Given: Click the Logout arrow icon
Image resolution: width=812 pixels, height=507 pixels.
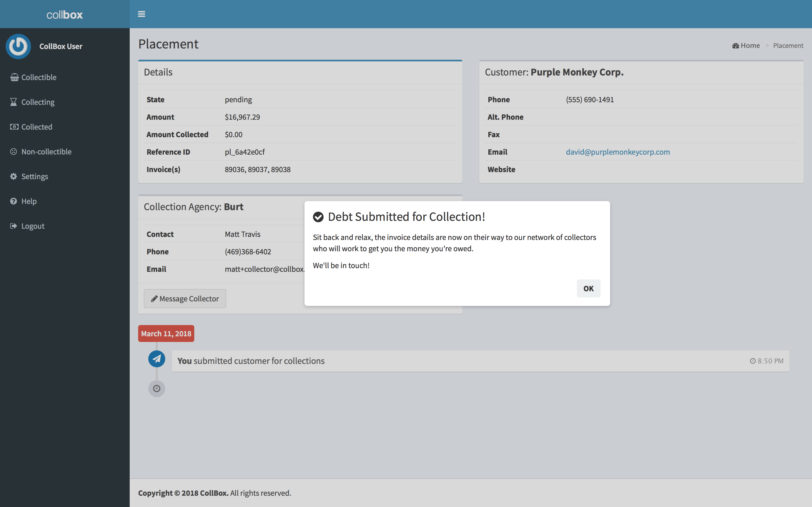Looking at the screenshot, I should (14, 226).
